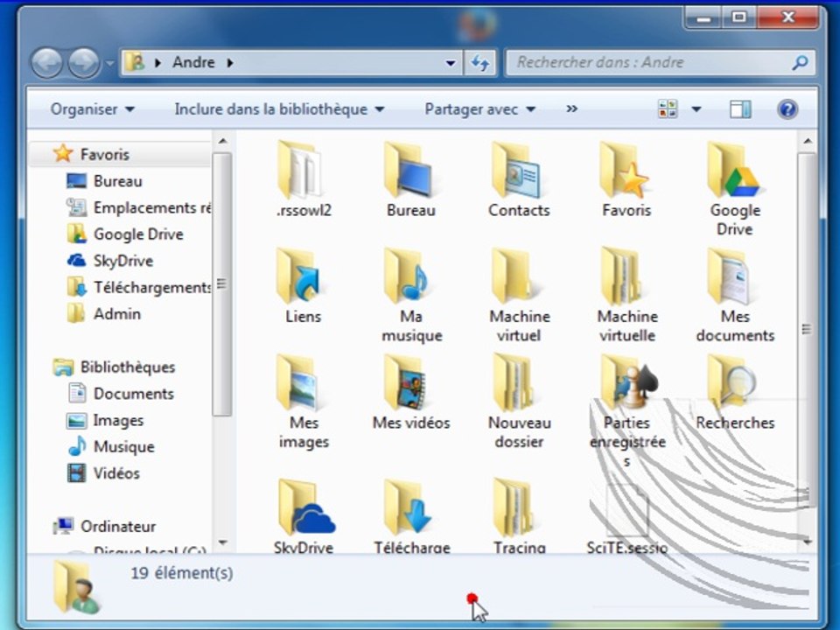Image resolution: width=840 pixels, height=630 pixels.
Task: Open the Mes vidéos folder
Action: (x=411, y=392)
